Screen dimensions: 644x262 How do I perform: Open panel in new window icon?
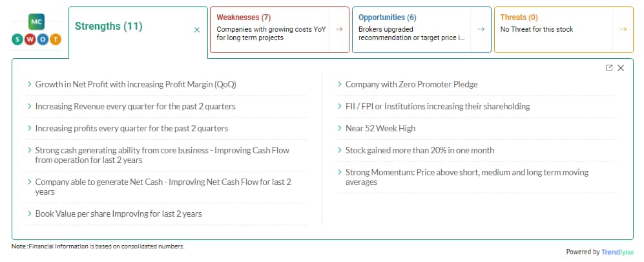tap(609, 68)
